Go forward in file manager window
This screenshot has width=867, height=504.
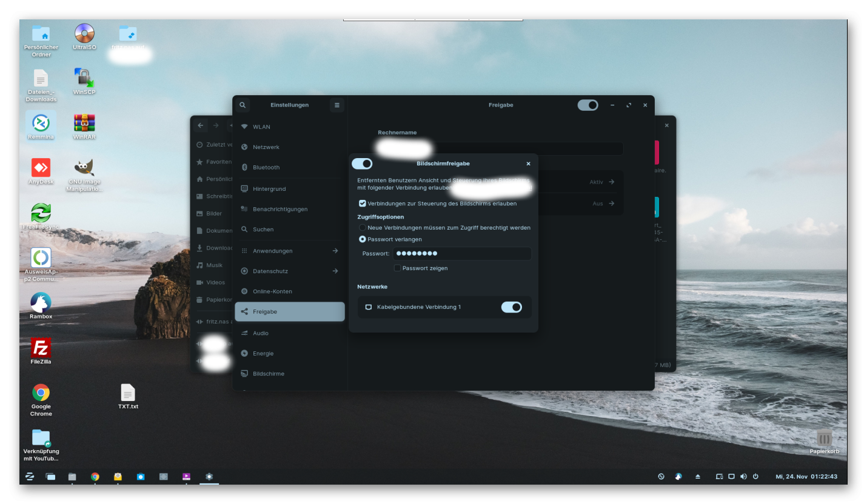tap(216, 125)
